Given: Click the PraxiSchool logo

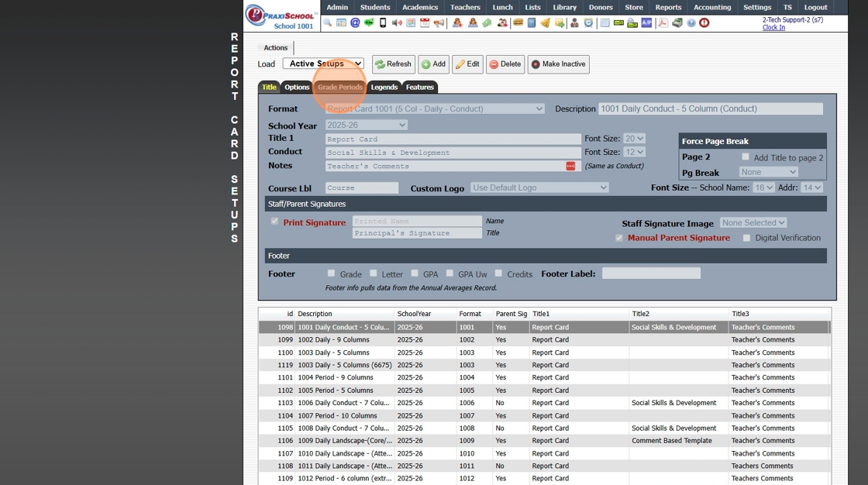Looking at the screenshot, I should (x=281, y=16).
